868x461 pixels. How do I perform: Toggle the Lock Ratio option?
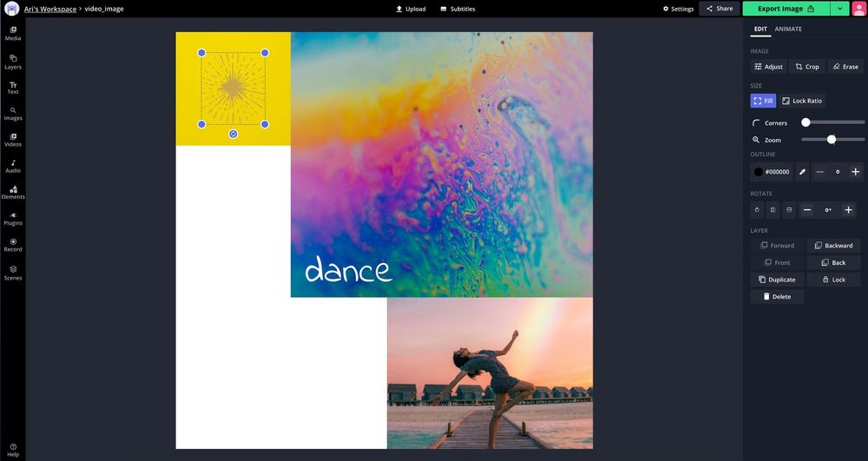coord(802,101)
